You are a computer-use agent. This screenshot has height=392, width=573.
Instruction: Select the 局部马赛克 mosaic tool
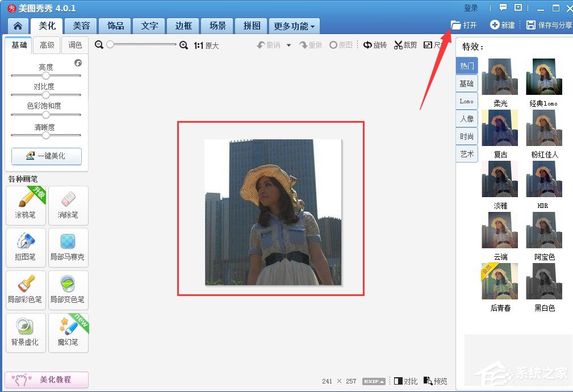pos(68,248)
